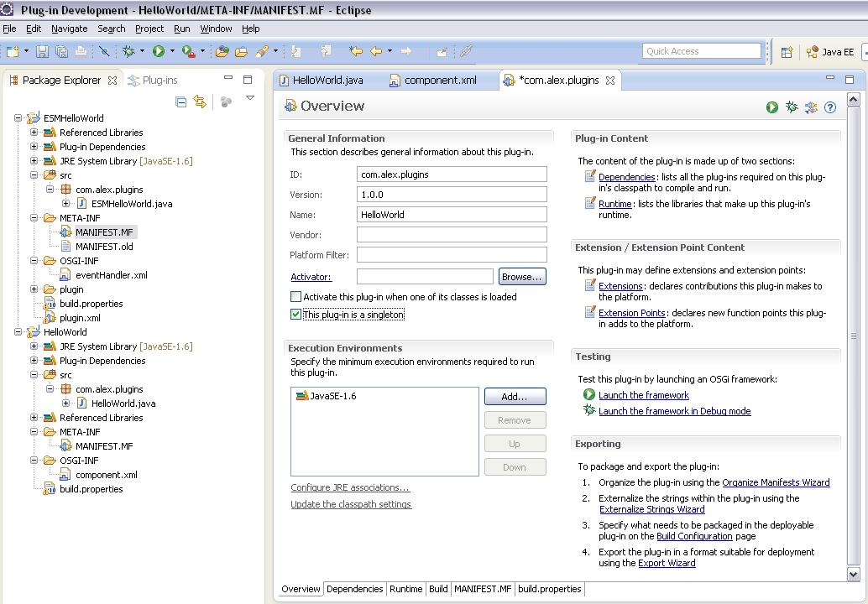Expand the plugin folder under ESMHelloWorld
Viewport: 868px width, 604px height.
click(34, 289)
